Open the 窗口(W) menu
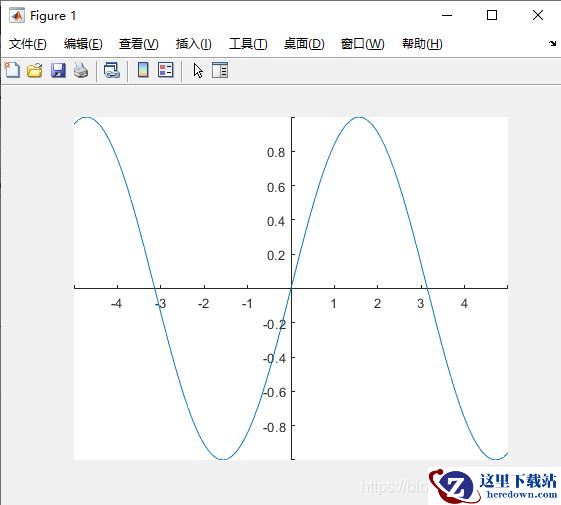The height and width of the screenshot is (505, 561). tap(362, 44)
